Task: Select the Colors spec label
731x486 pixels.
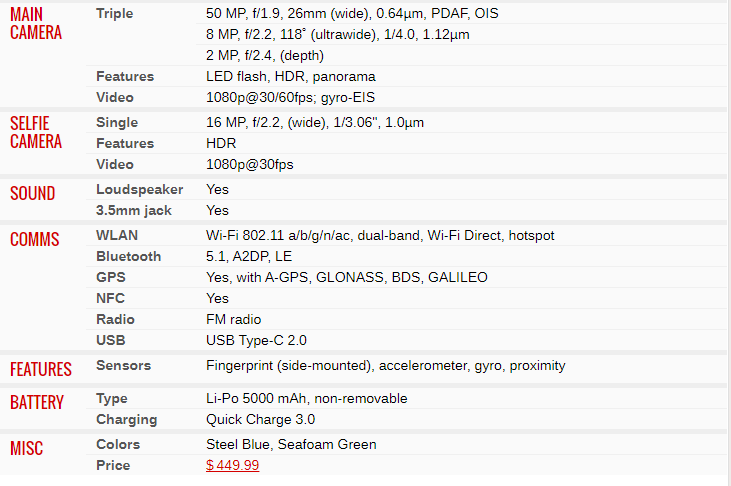Action: [x=118, y=444]
